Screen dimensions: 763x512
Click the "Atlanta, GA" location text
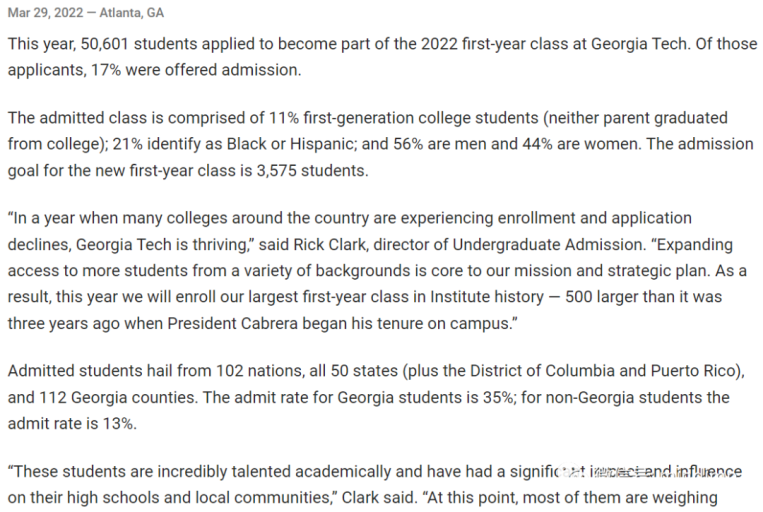tap(132, 13)
